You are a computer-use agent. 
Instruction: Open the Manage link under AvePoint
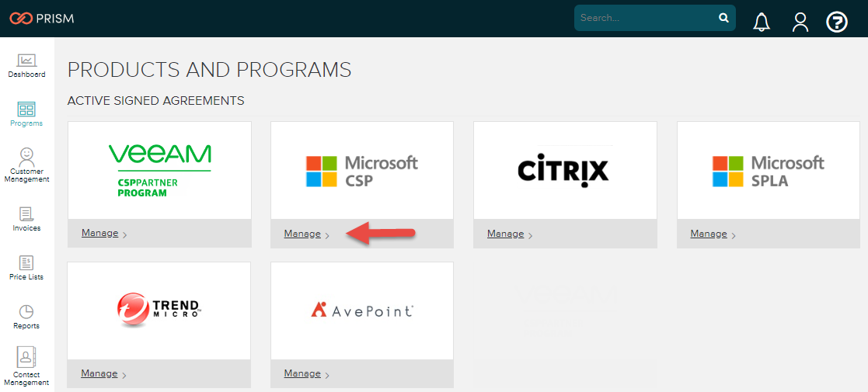click(x=302, y=373)
